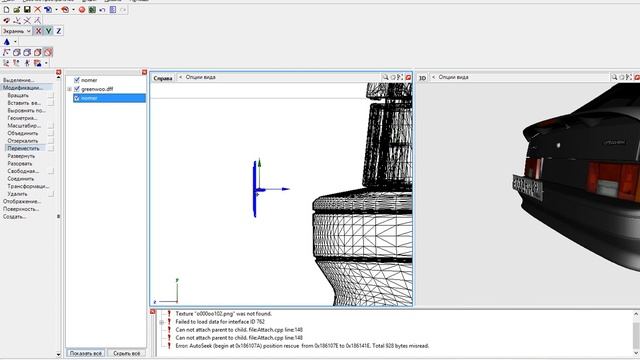The image size is (640, 360).
Task: Click '<' arrow in Справа viewport header
Action: (x=180, y=77)
